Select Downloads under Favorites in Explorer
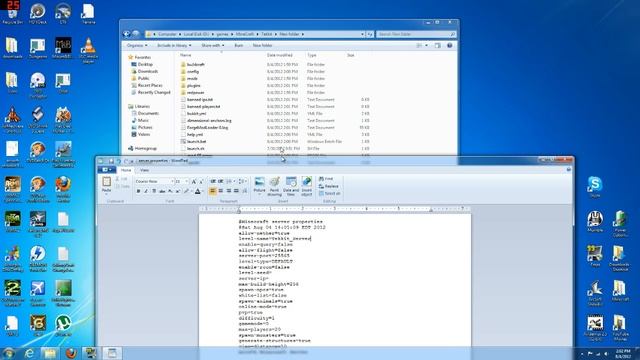This screenshot has height=360, width=640. (x=144, y=71)
